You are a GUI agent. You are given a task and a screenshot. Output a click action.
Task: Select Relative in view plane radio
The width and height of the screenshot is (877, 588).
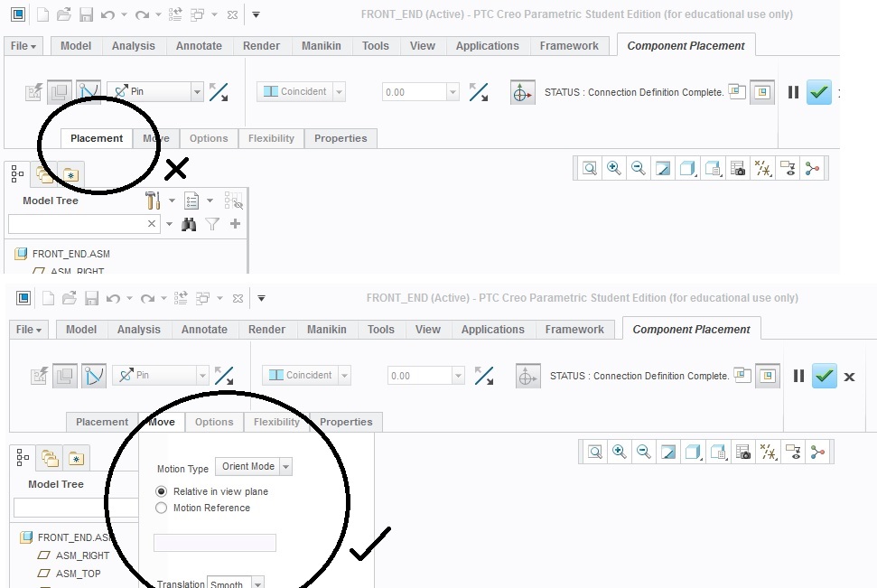point(161,491)
